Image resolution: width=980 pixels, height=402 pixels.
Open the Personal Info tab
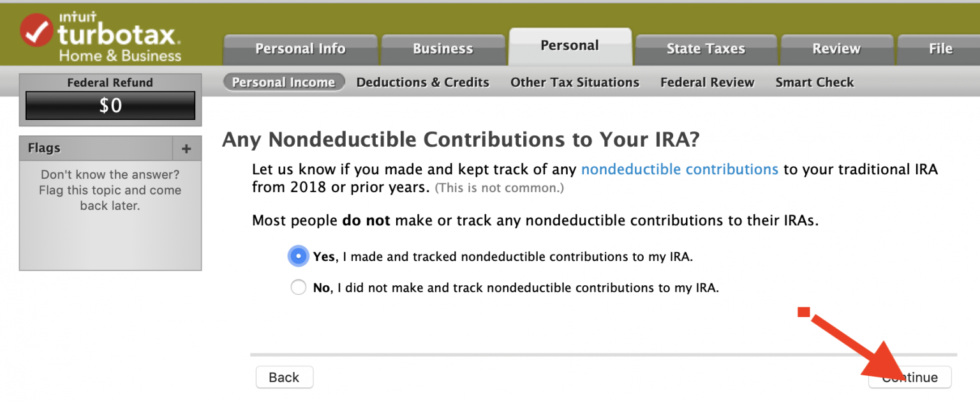point(300,49)
